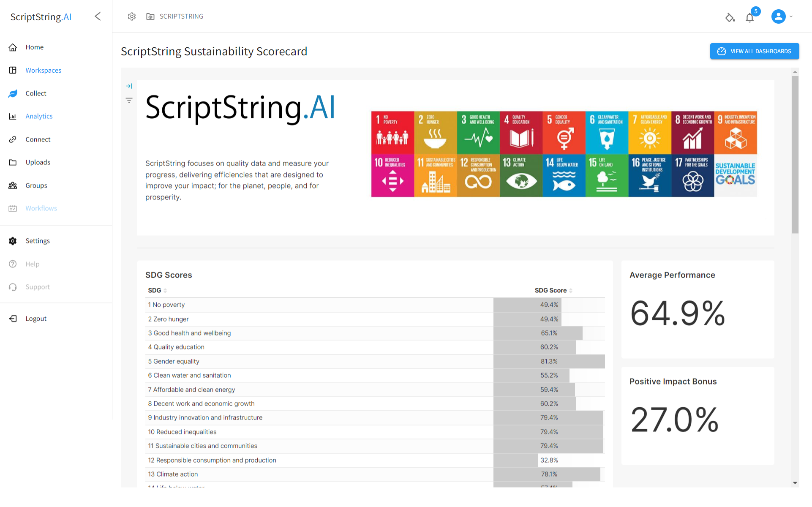Select '11 Sustainable cities and communities' row
Viewport: 812px width, 507px height.
pos(375,446)
